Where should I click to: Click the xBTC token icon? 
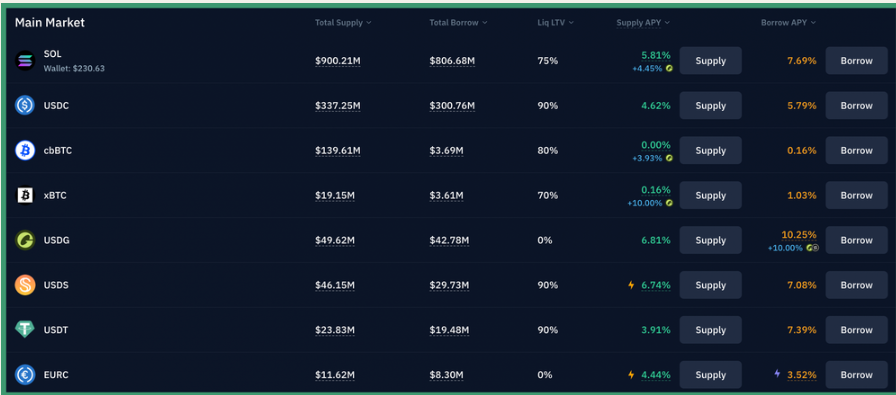tap(25, 195)
